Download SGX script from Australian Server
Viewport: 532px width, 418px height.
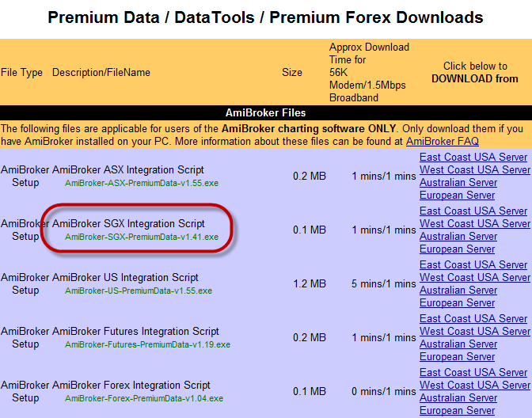(x=458, y=237)
